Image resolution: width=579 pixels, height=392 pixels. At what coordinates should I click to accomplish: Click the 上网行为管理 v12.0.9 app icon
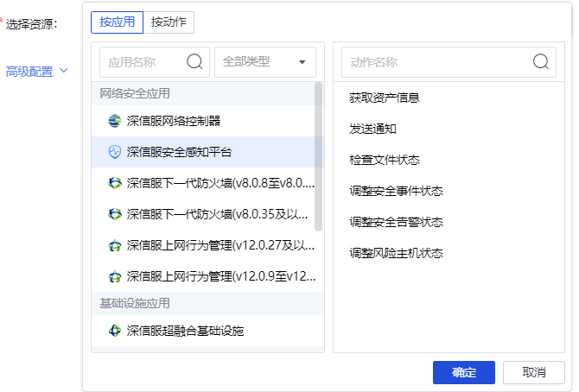114,276
